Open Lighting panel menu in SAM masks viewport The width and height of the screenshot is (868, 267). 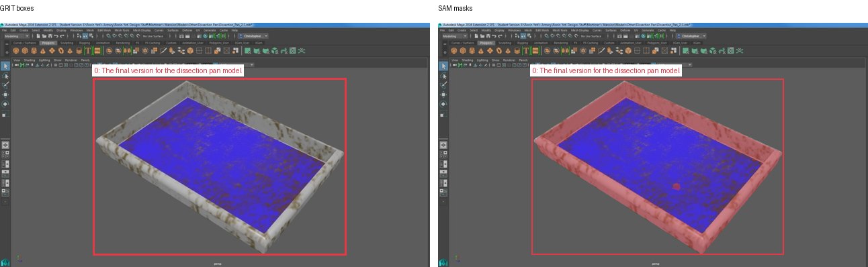click(x=482, y=60)
